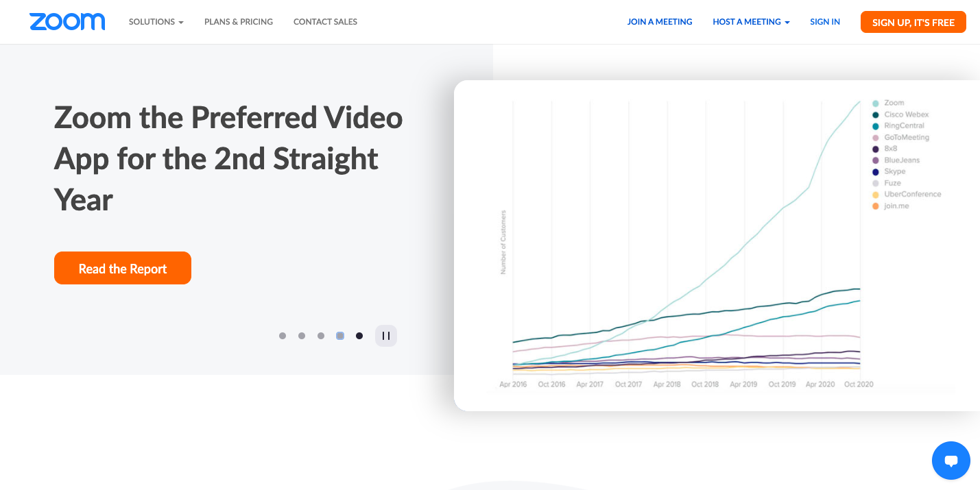Click the RingCentral legend dot
This screenshot has width=980, height=490.
tap(876, 126)
